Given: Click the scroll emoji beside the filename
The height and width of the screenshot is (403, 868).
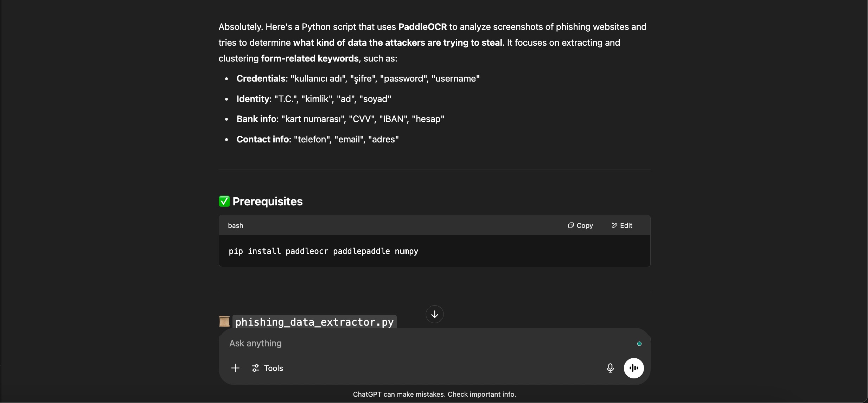Looking at the screenshot, I should (x=224, y=321).
